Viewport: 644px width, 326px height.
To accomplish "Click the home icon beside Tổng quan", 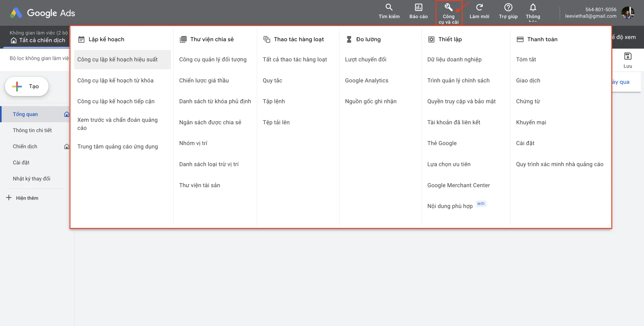I will pos(67,114).
